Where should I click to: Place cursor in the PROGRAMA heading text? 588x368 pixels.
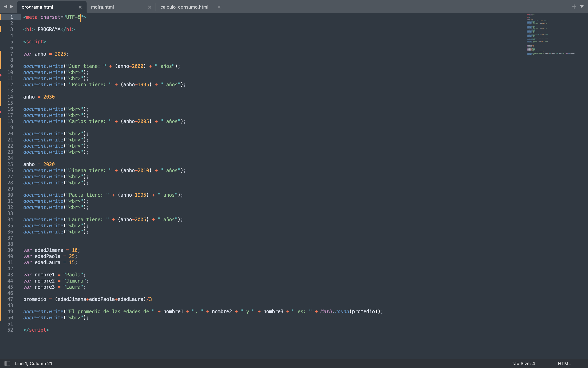49,29
